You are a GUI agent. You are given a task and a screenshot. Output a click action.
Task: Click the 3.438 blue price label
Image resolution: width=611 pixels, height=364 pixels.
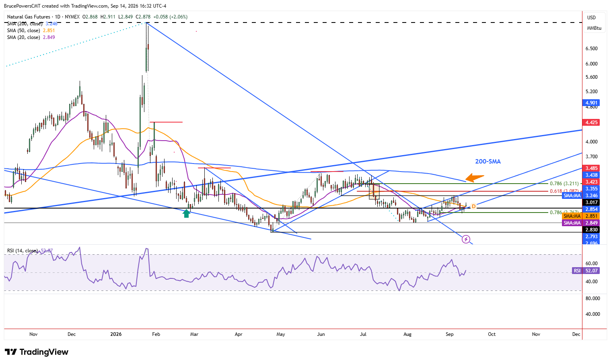click(591, 175)
